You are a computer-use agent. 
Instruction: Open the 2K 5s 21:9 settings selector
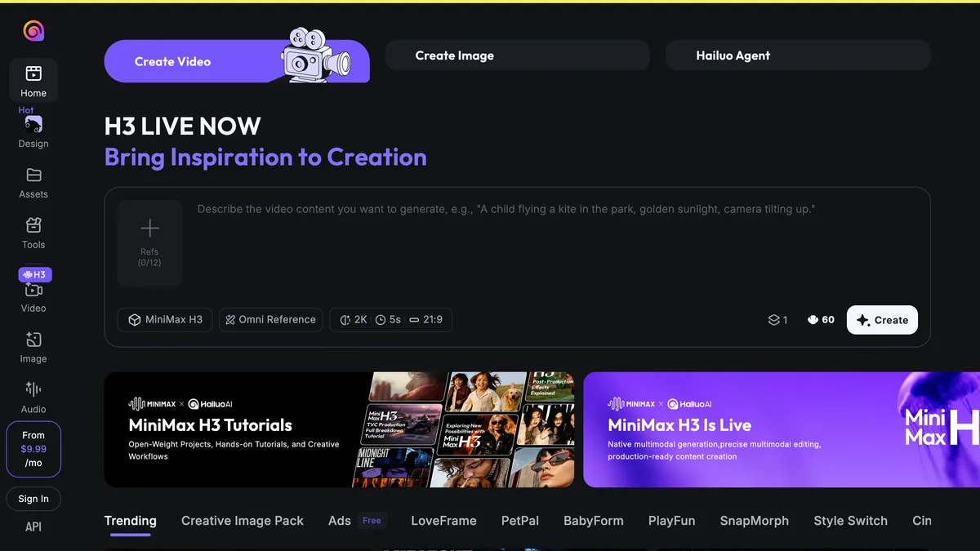[x=390, y=320]
